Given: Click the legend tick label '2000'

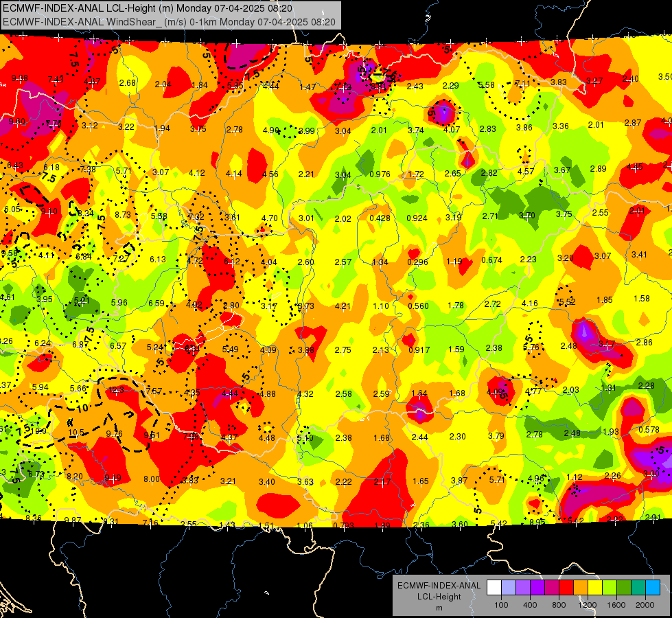Looking at the screenshot, I should pyautogui.click(x=645, y=605).
